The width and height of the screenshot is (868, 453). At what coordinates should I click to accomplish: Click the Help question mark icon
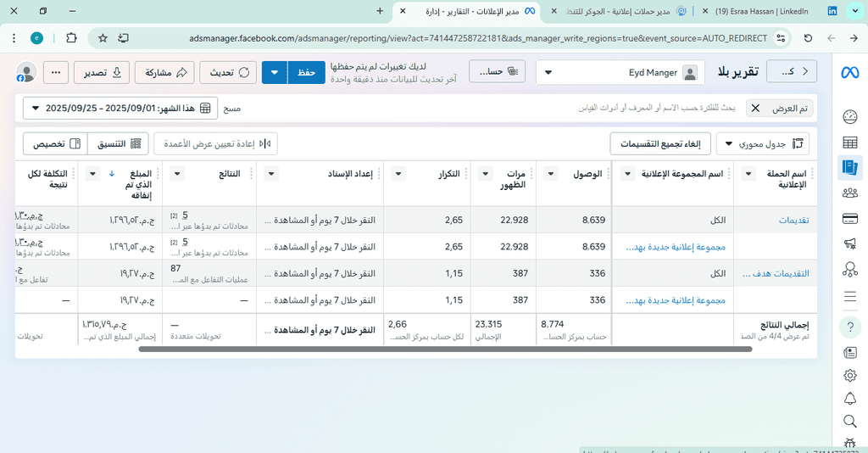[x=850, y=327]
